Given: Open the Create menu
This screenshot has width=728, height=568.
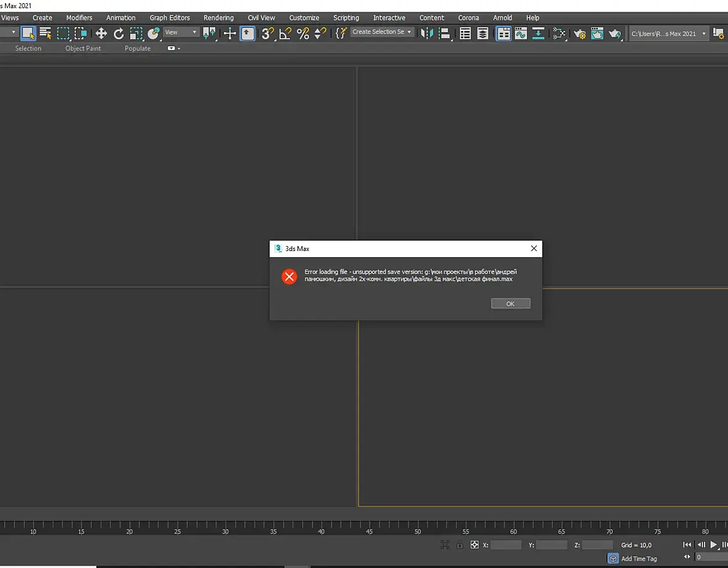Looking at the screenshot, I should 42,18.
